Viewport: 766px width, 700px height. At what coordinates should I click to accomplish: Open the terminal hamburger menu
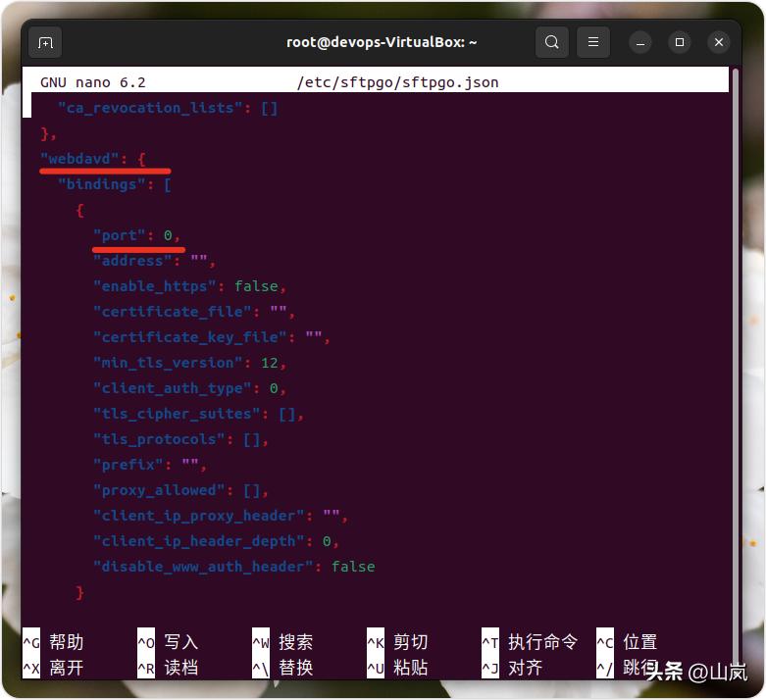[x=593, y=42]
